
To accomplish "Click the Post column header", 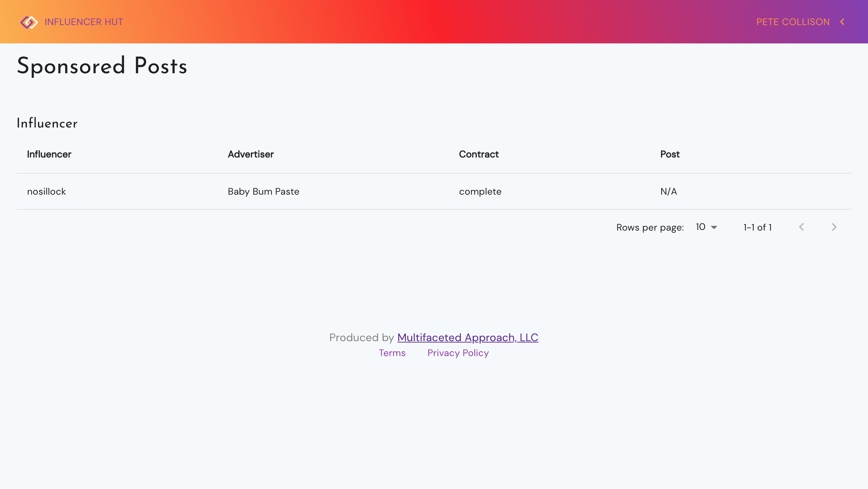I will 670,154.
